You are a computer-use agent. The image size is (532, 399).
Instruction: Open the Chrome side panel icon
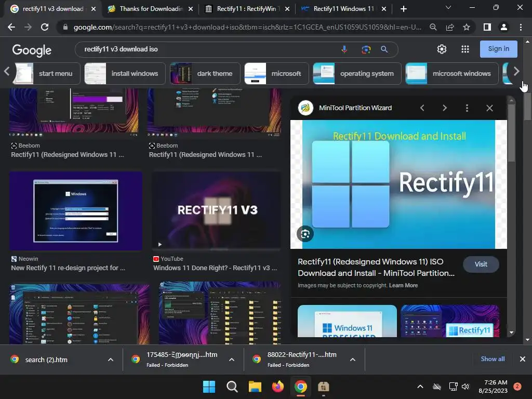[x=487, y=27]
